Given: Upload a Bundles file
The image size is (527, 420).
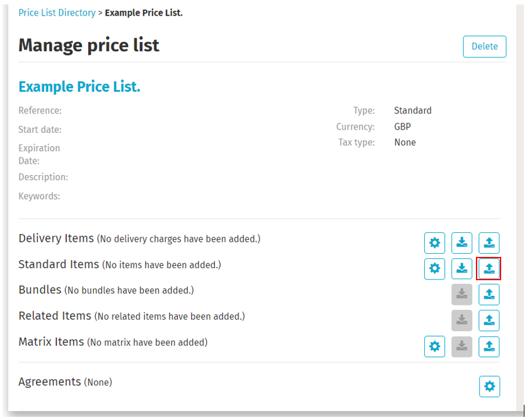Looking at the screenshot, I should click(x=489, y=294).
